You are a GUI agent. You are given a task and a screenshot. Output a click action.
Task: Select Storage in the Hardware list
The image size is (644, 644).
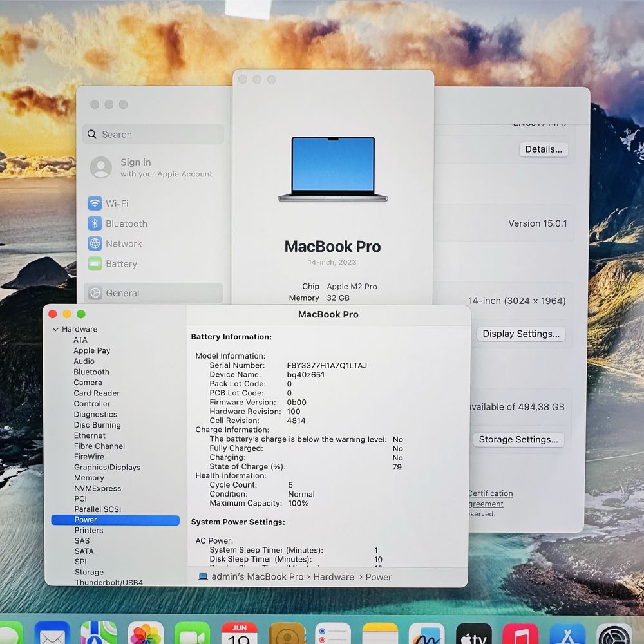tap(89, 572)
